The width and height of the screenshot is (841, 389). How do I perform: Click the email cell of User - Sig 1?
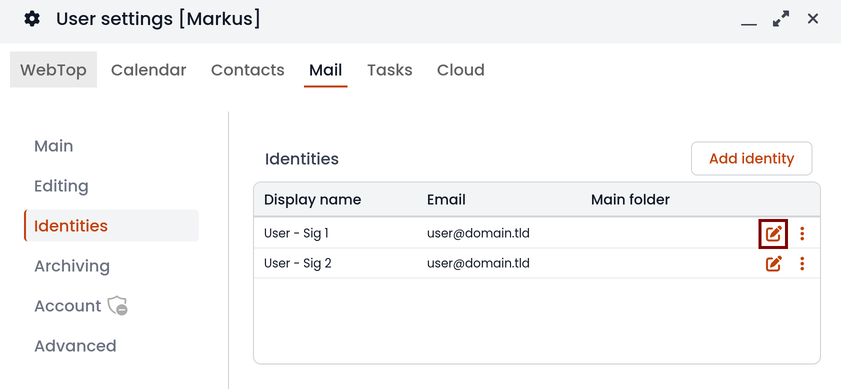[x=478, y=233]
